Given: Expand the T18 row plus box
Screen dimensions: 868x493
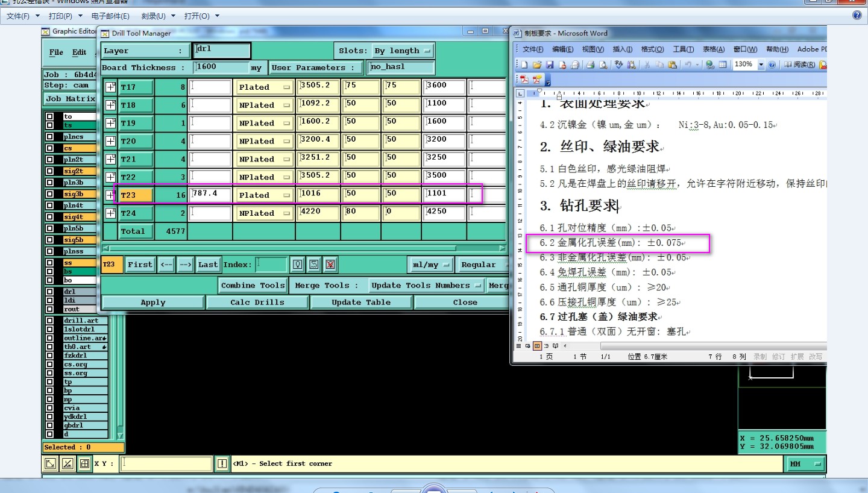Looking at the screenshot, I should (x=110, y=105).
